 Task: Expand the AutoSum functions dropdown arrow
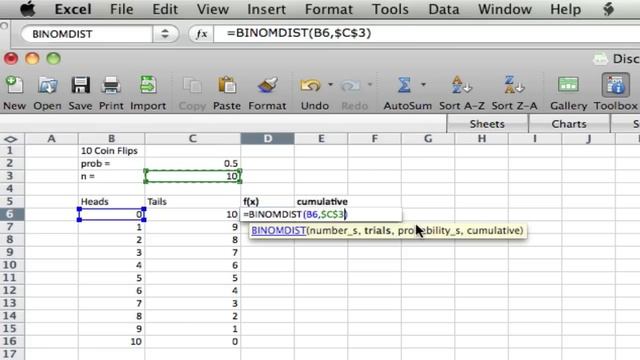(423, 84)
